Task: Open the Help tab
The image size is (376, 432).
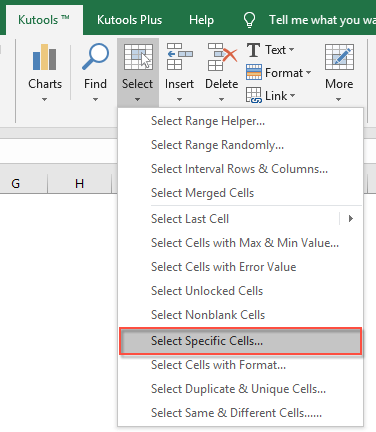Action: 201,20
